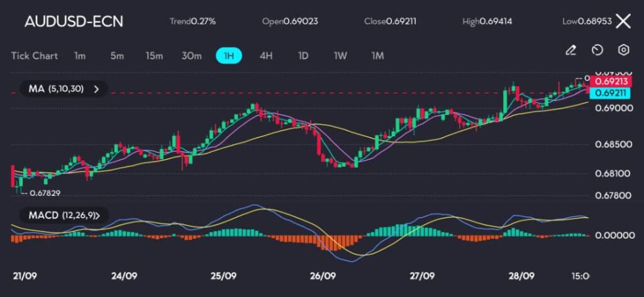The height and width of the screenshot is (297, 644).
Task: Click the 26/09 date on time axis
Action: 323,276
